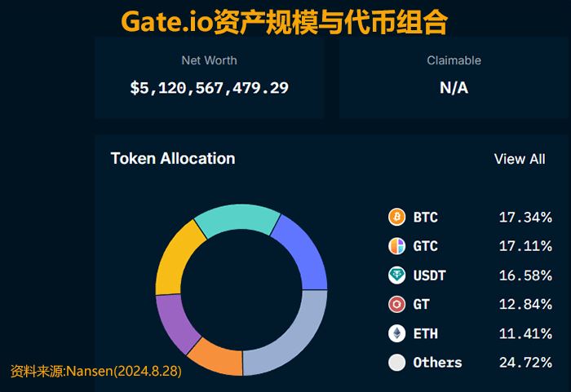Click the Net Worth dollar value
Image resolution: width=571 pixels, height=392 pixels.
[210, 87]
